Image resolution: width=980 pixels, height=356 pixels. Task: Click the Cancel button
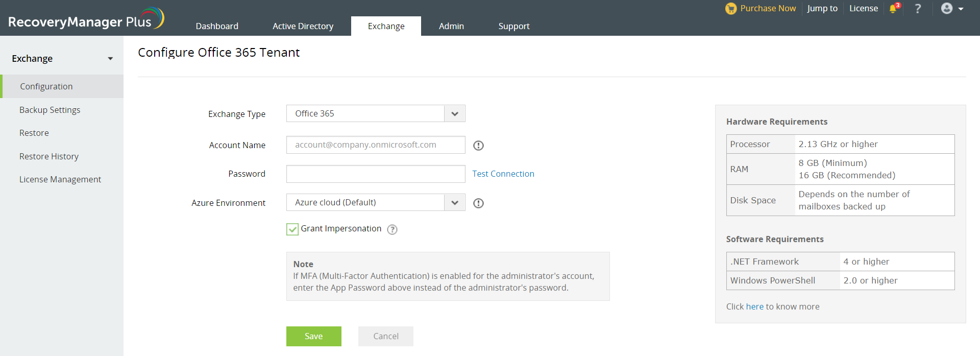385,336
